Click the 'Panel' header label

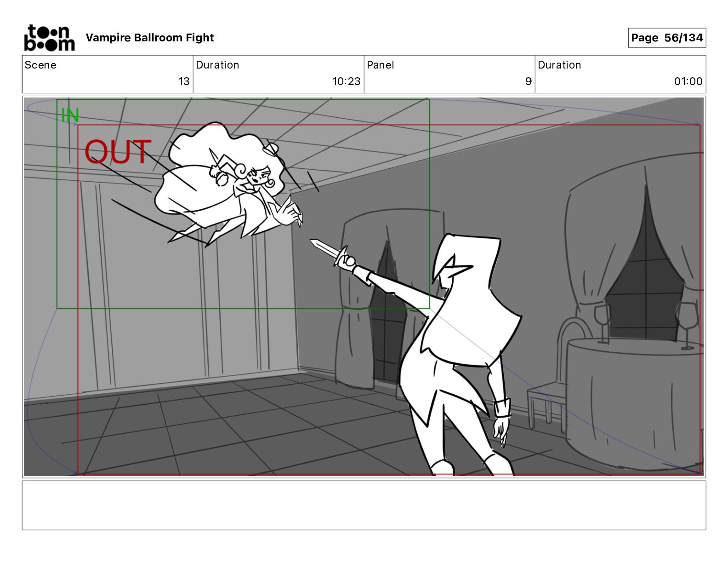(x=381, y=65)
